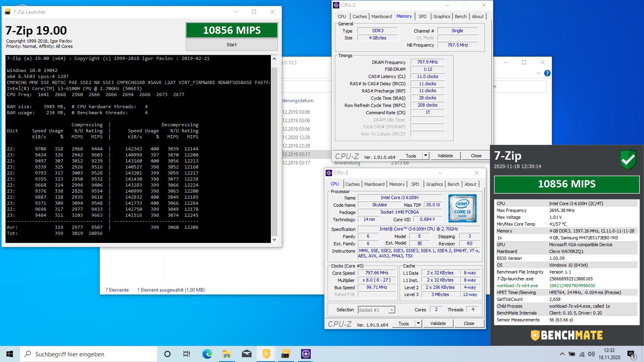Click the BenchMate logo at bottom
644x362 pixels.
pyautogui.click(x=567, y=335)
